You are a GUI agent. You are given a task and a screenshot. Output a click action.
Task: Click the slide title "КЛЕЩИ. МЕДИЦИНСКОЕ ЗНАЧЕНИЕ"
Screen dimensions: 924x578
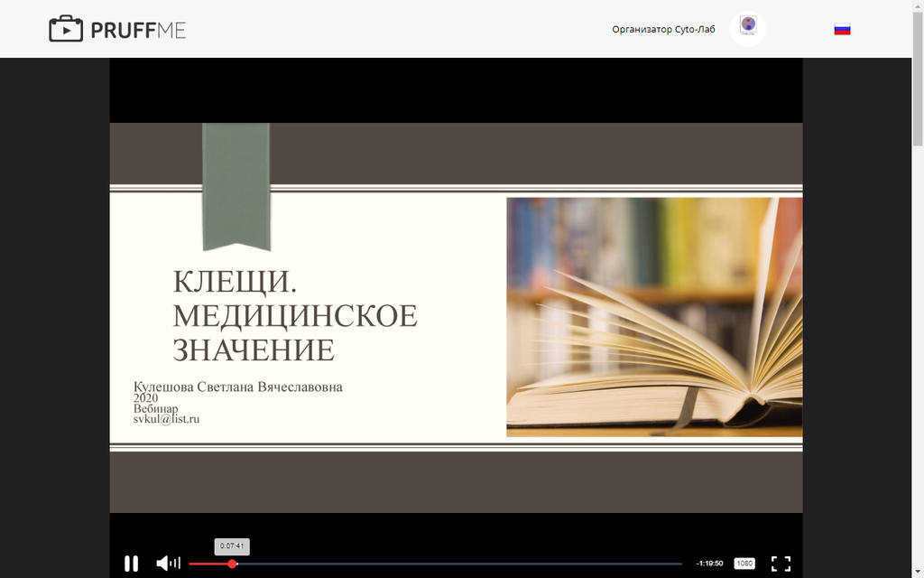294,316
